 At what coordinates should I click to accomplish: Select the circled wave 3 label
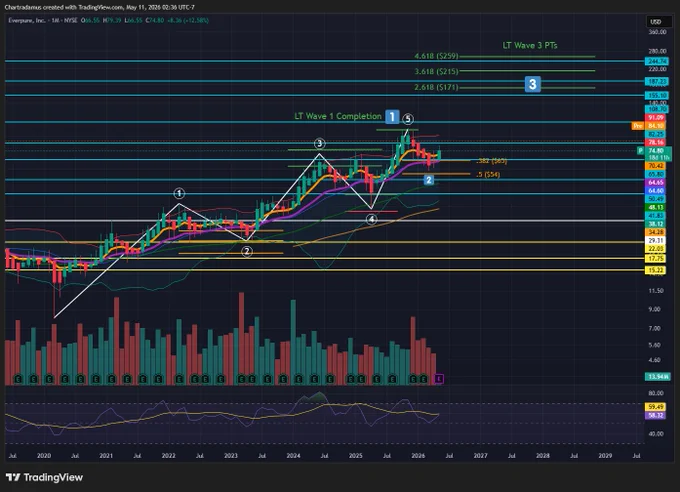point(320,144)
